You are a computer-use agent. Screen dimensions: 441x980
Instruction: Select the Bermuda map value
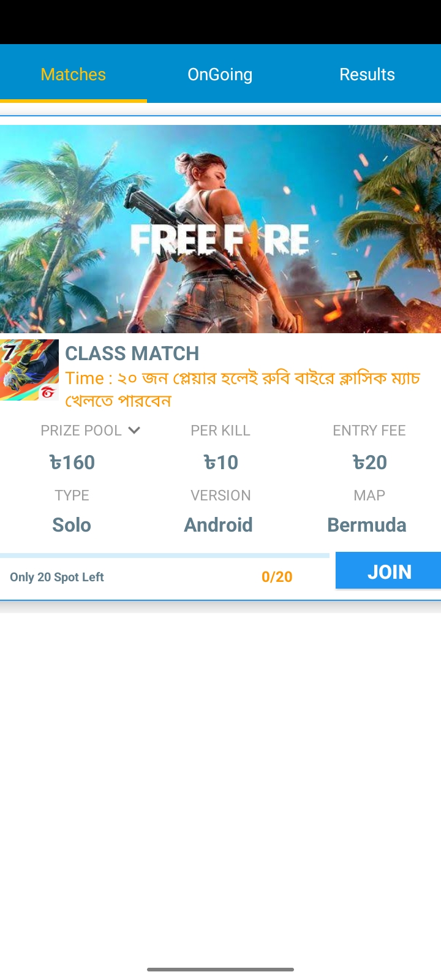pos(367,525)
